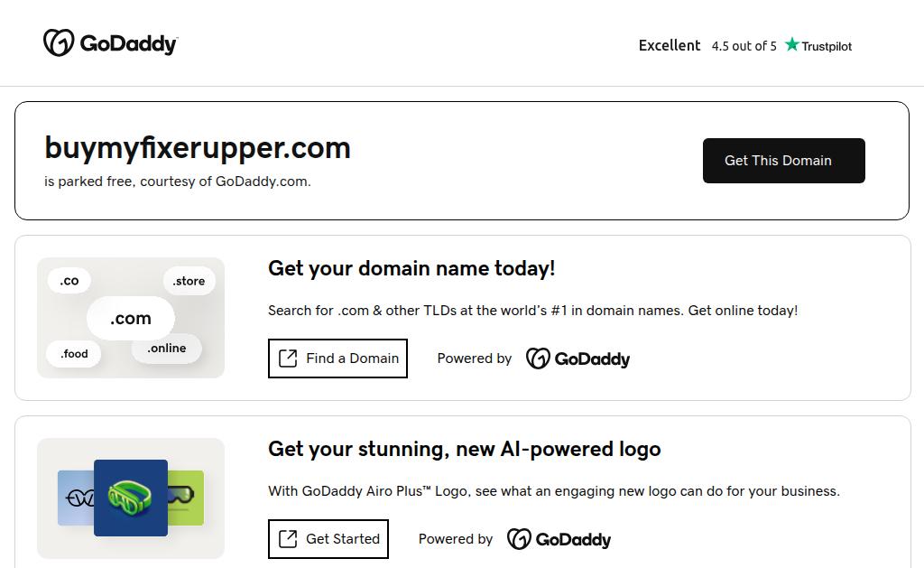Click the .com bubble in domain illustration
Viewport: 924px width, 568px height.
pos(131,318)
